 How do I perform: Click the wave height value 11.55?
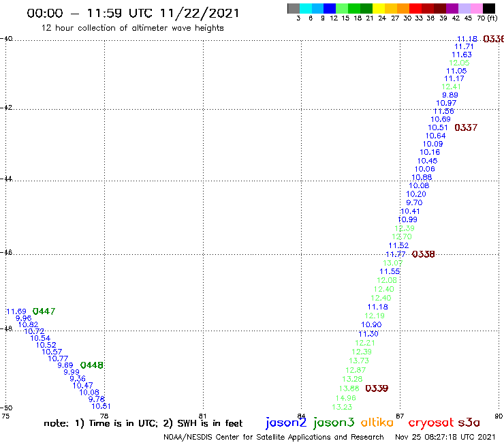point(390,271)
